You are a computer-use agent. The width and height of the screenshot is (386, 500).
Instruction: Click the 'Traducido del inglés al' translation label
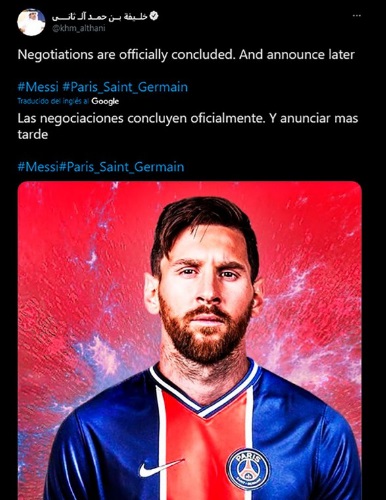click(53, 101)
